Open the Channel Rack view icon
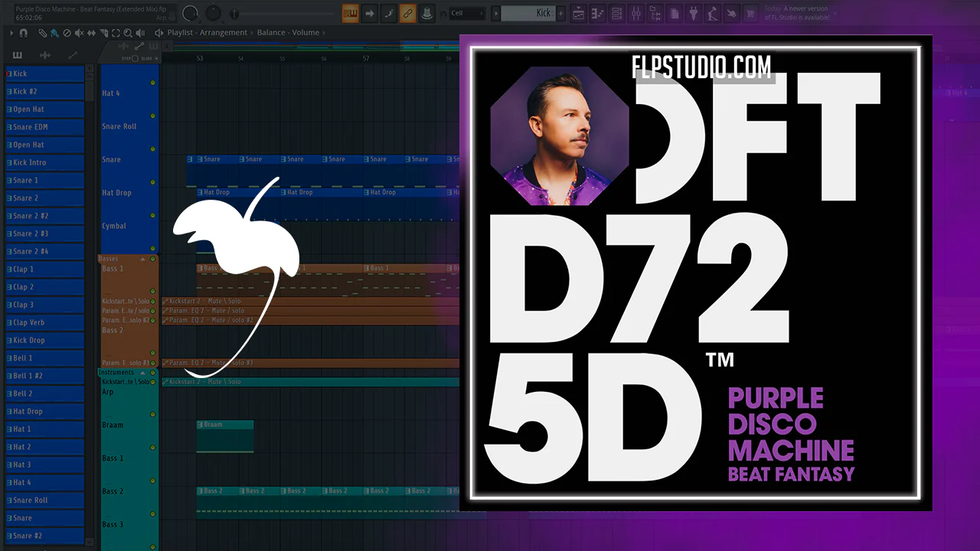 tap(617, 13)
